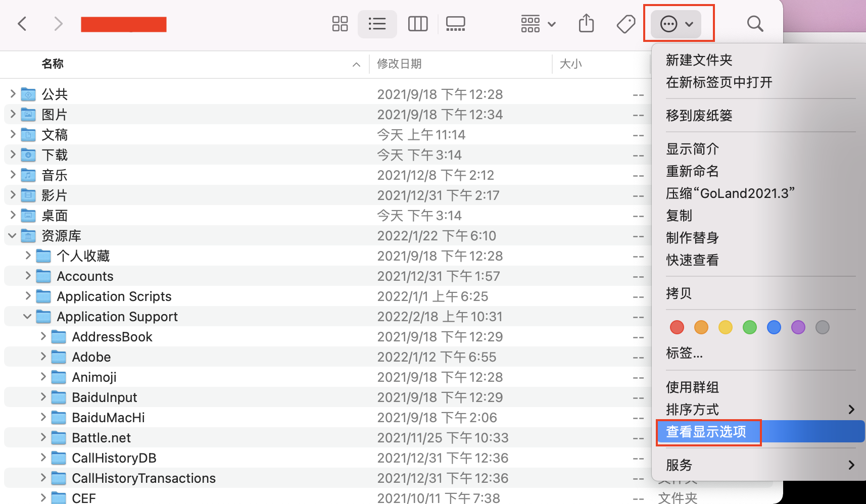The height and width of the screenshot is (504, 866).
Task: Click the AddressBook folder icon
Action: click(59, 337)
